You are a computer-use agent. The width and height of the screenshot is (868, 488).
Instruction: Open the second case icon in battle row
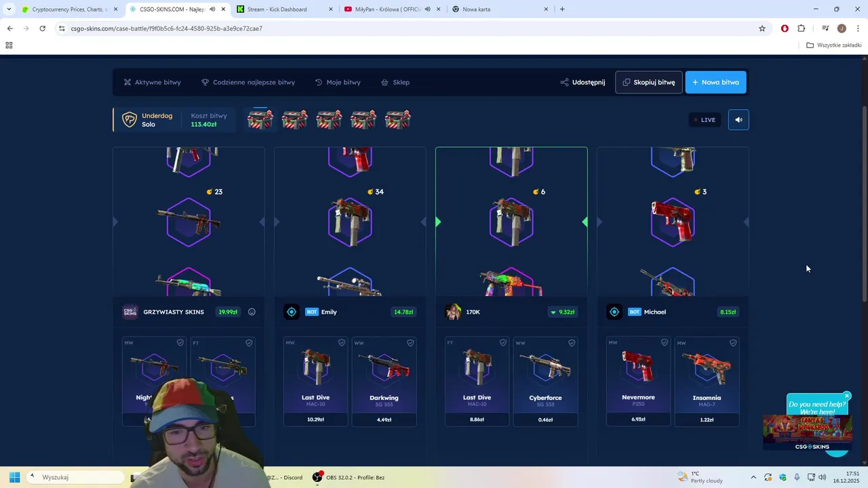[294, 119]
